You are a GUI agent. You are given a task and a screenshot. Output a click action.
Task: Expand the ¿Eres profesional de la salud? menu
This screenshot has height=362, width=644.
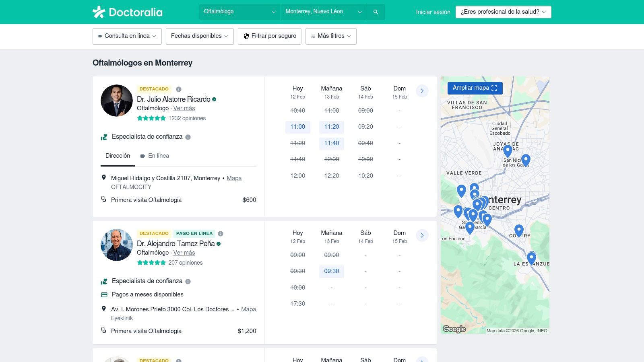click(x=503, y=12)
